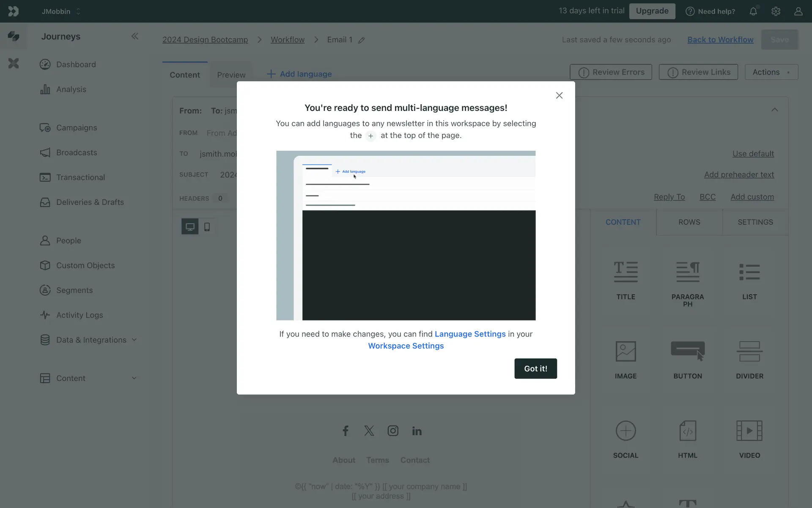Select the HTML content block icon

688,431
